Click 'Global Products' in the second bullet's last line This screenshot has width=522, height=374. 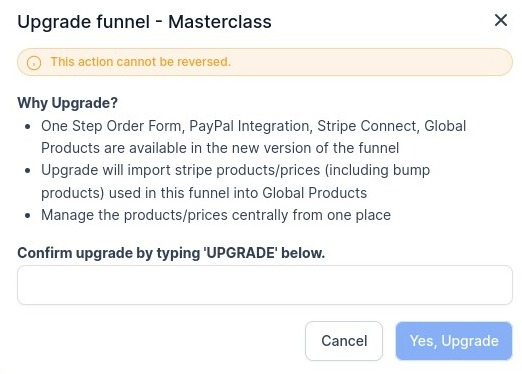(x=314, y=193)
